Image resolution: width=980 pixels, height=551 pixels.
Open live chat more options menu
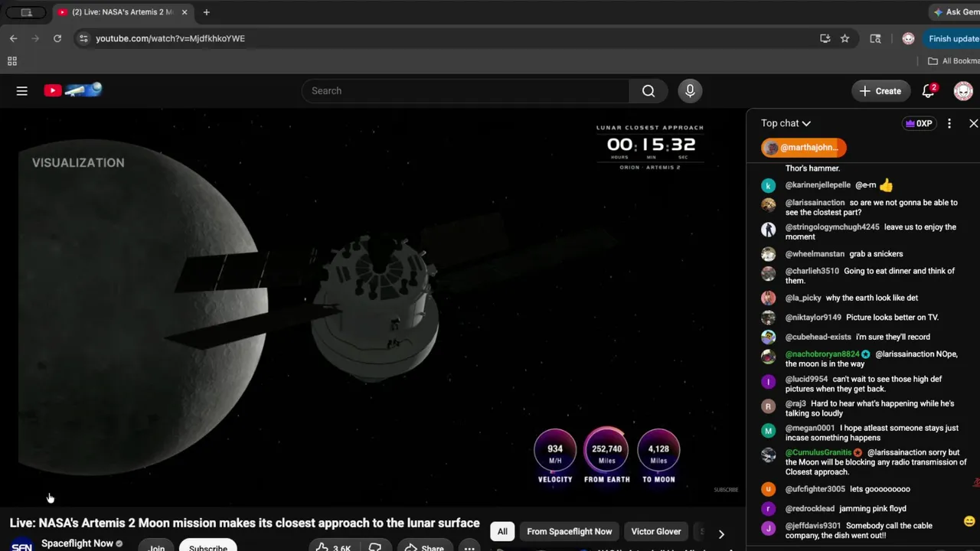coord(949,123)
